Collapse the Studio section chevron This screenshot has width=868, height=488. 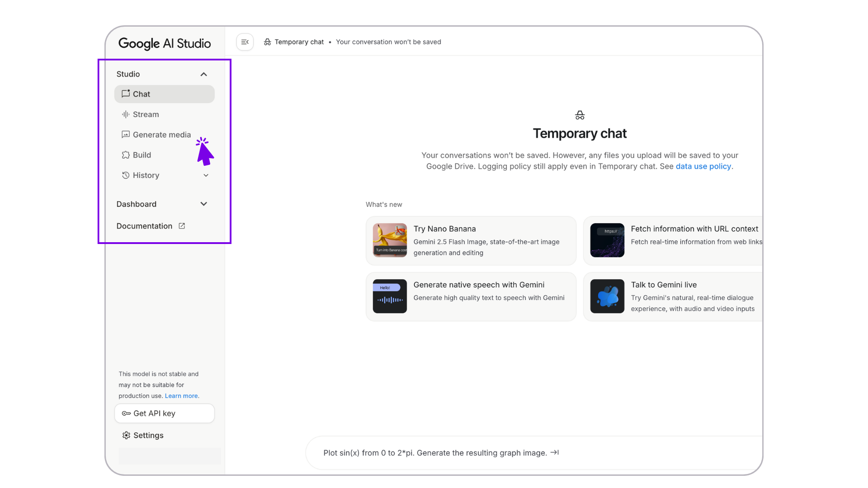(x=204, y=74)
